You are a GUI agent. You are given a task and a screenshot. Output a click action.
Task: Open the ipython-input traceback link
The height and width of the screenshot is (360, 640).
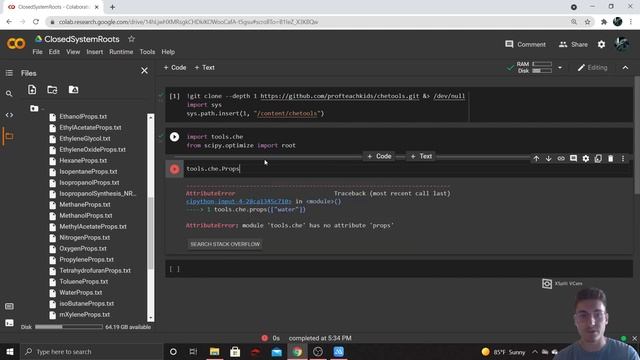point(239,201)
